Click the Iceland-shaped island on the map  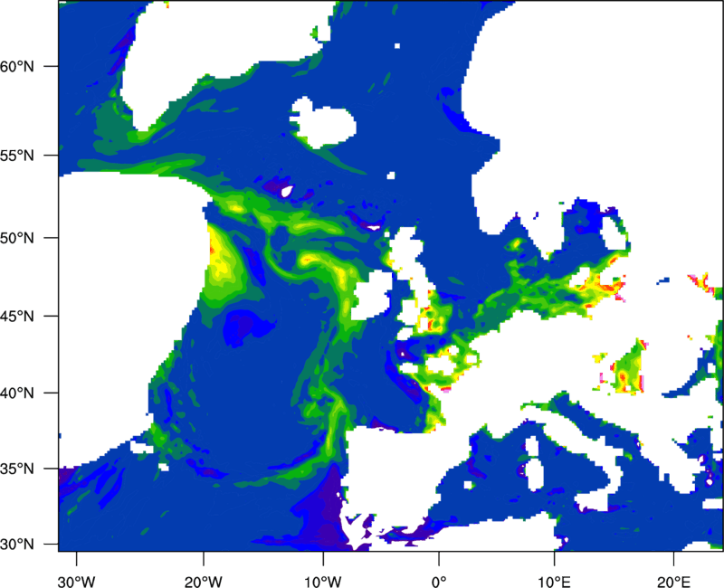click(322, 122)
